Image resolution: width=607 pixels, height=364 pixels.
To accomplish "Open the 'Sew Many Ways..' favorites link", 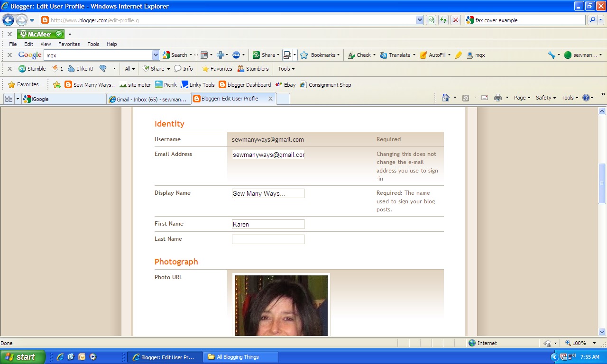I will 90,85.
